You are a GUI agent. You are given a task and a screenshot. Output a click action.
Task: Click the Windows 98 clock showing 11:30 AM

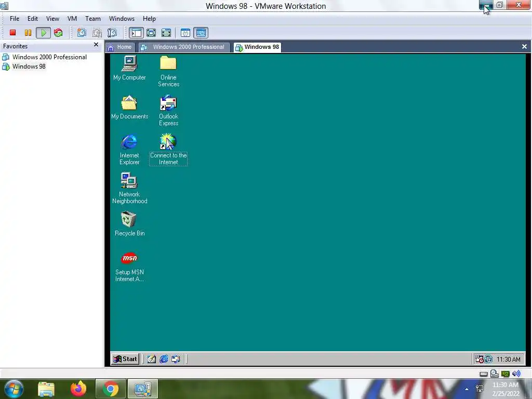click(508, 360)
